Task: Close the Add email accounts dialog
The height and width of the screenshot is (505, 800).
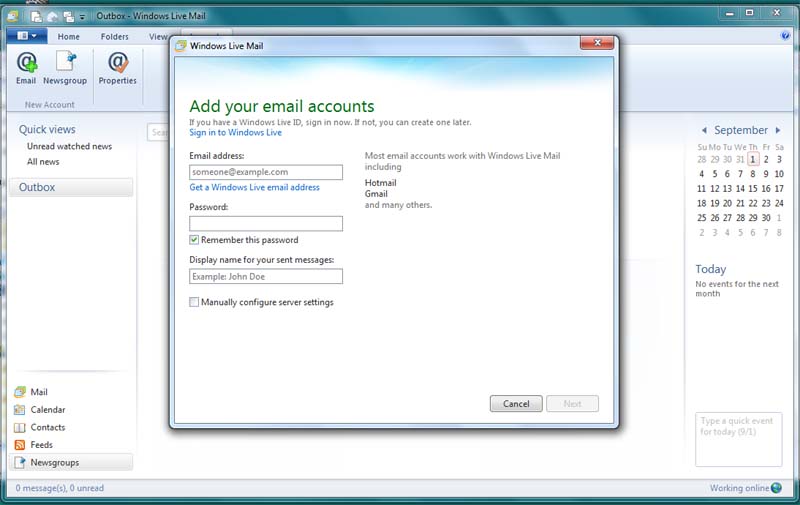Action: click(x=597, y=43)
